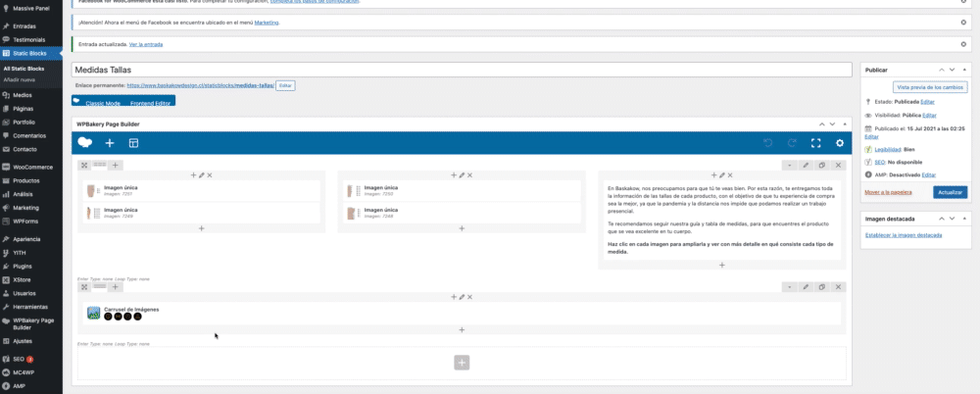Collapse the Imagen destacada panel toggle
Image resolution: width=980 pixels, height=394 pixels.
click(964, 219)
